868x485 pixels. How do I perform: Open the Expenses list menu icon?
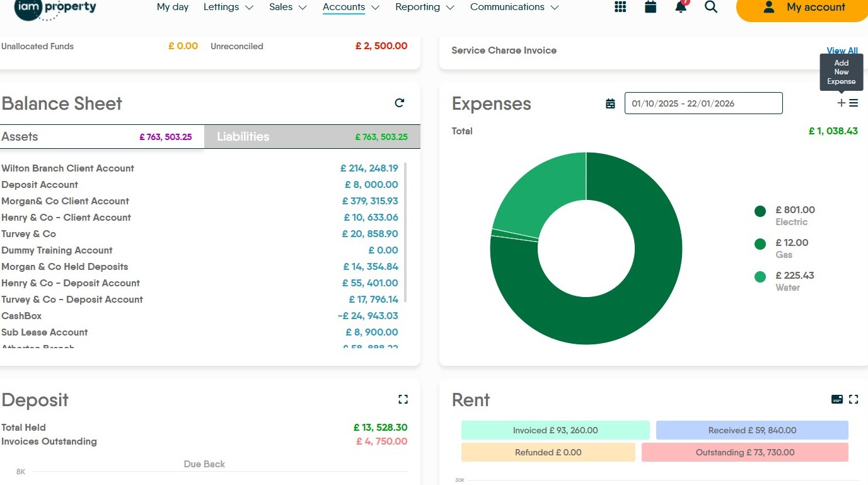coord(854,103)
